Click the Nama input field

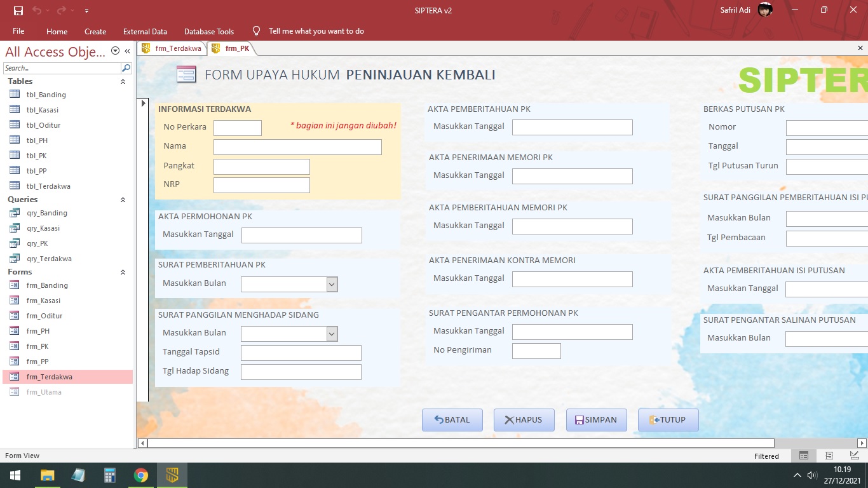[x=297, y=147]
